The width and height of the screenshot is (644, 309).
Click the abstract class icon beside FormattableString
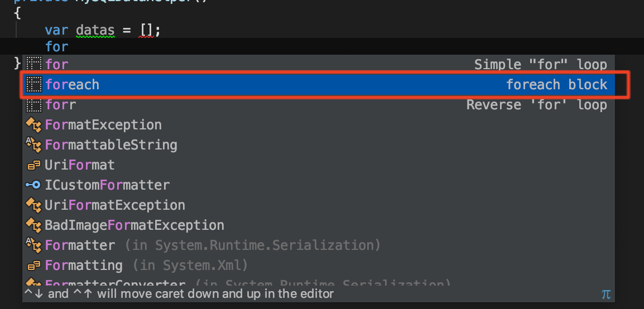[34, 145]
